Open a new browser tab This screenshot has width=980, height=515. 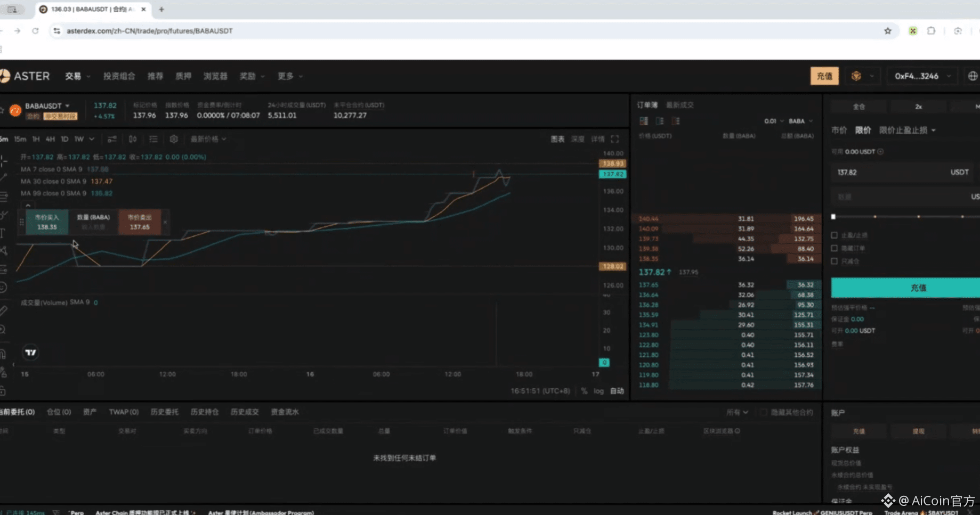(161, 9)
